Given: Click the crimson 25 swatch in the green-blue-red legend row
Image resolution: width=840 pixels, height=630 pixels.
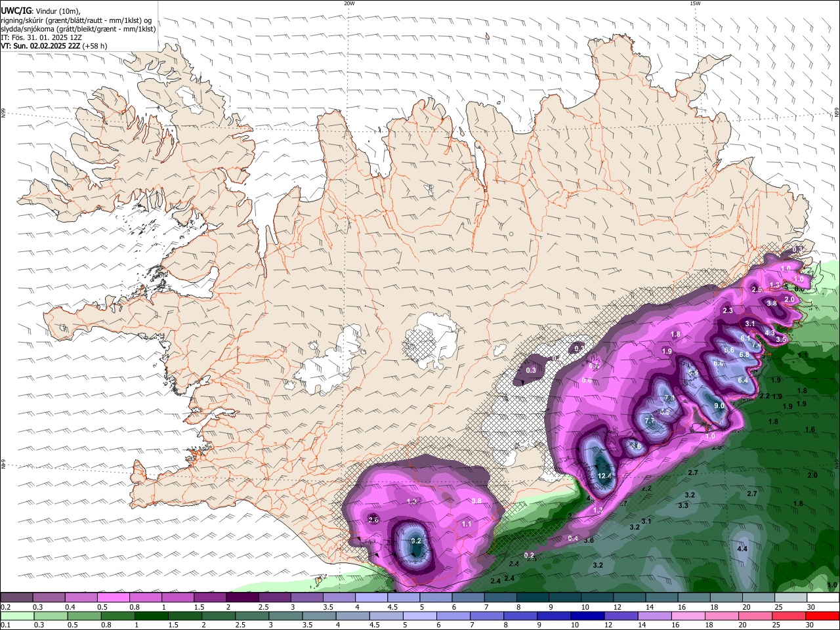Looking at the screenshot, I should click(789, 616).
